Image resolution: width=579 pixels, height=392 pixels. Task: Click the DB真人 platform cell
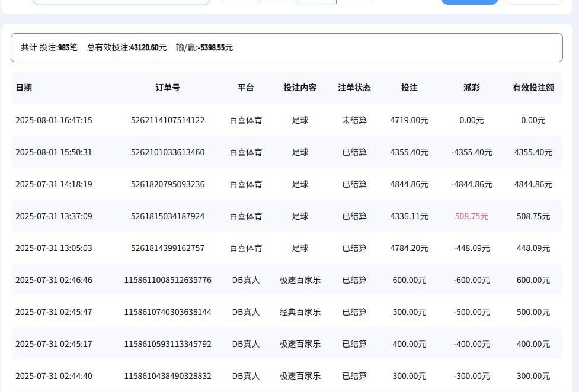[245, 280]
